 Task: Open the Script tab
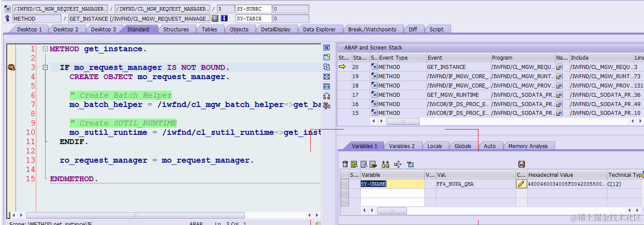pos(436,29)
